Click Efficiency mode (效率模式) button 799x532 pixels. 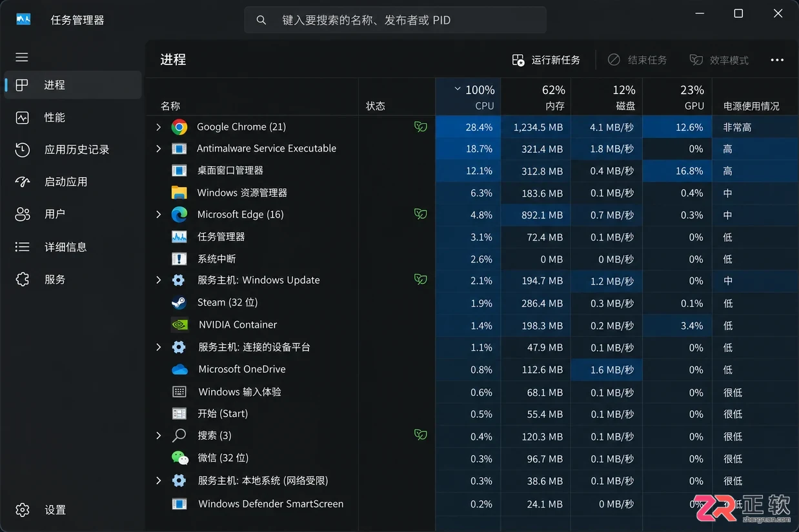tap(719, 60)
